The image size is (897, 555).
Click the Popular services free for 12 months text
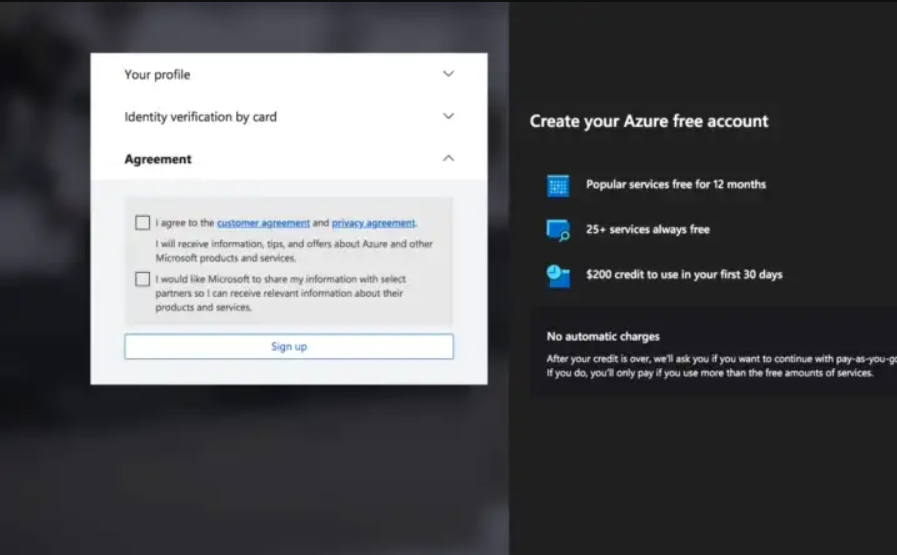[x=676, y=184]
